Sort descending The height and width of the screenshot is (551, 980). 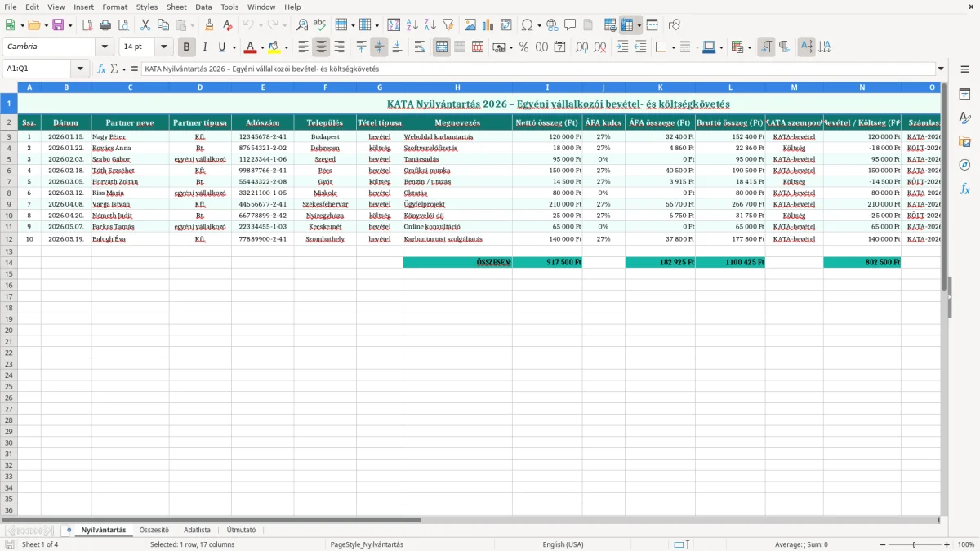(x=430, y=25)
